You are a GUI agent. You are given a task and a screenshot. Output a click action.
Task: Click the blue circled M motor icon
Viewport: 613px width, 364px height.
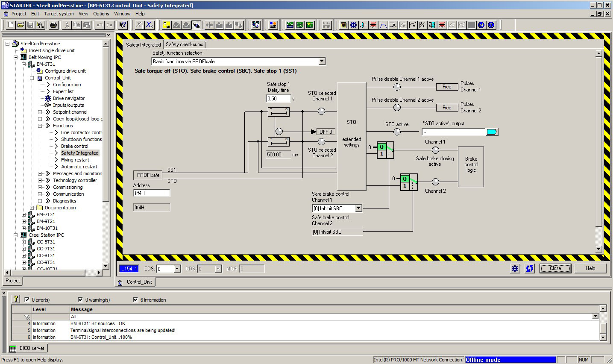481,25
